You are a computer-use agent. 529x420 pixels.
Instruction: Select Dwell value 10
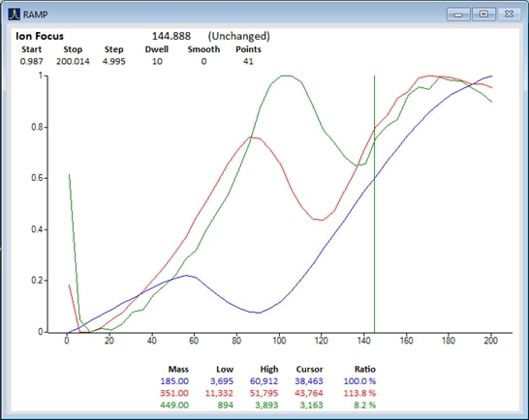tap(157, 61)
